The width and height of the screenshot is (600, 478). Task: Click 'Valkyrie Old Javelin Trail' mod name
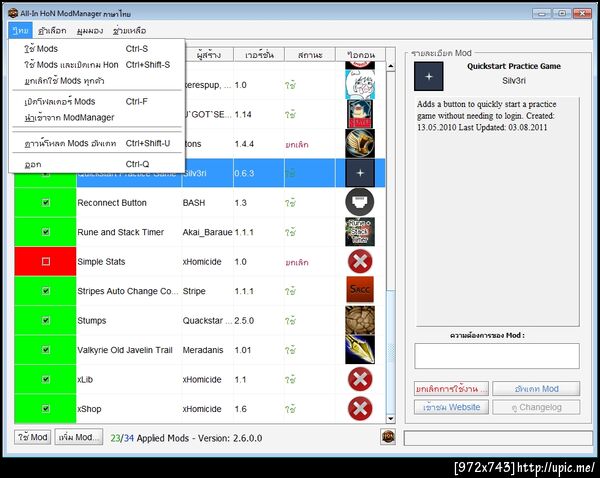pyautogui.click(x=125, y=350)
